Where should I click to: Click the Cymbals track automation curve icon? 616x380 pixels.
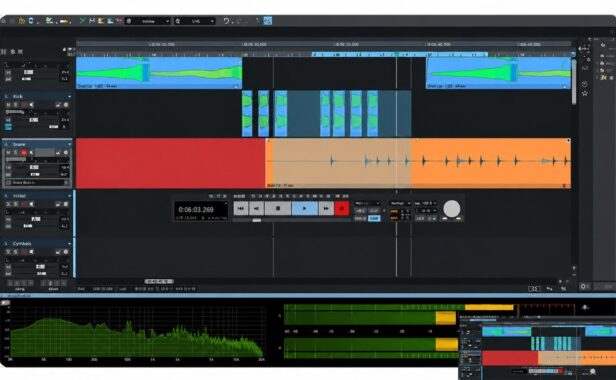pyautogui.click(x=58, y=252)
